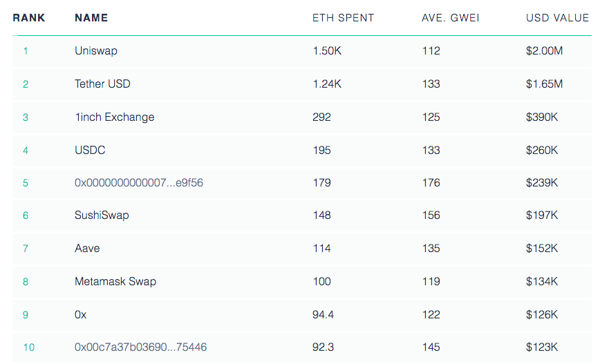Image resolution: width=600 pixels, height=364 pixels.
Task: Sort by the RANK column header
Action: click(x=29, y=18)
